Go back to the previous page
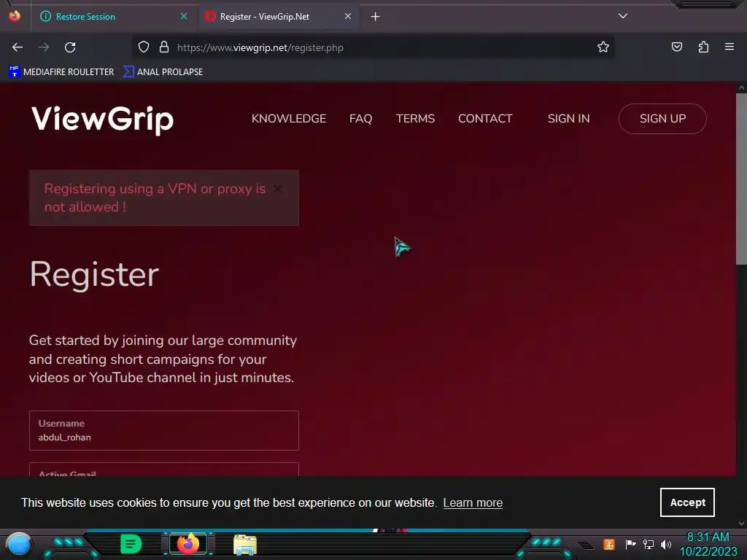Viewport: 747px width, 560px height. click(18, 47)
